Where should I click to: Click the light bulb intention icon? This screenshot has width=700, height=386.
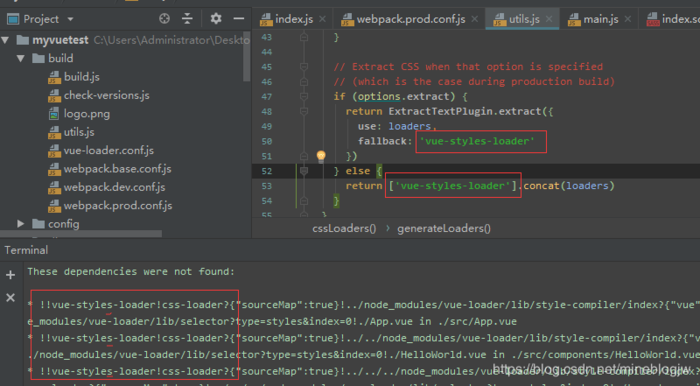tap(321, 156)
